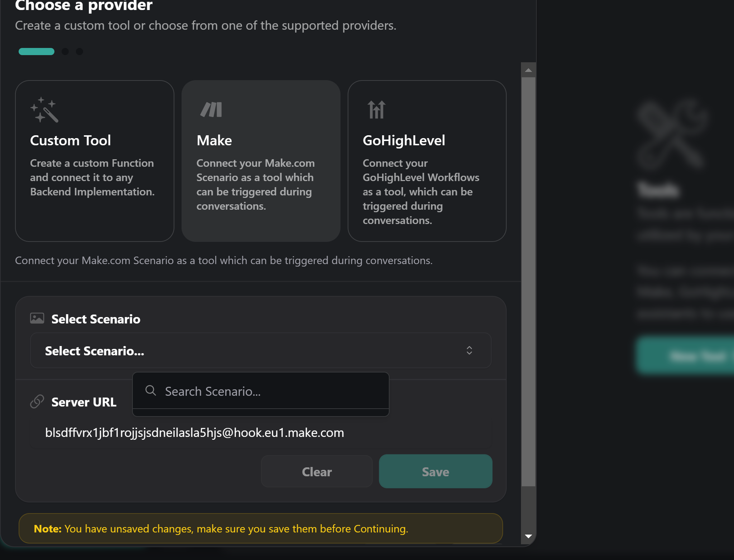The width and height of the screenshot is (734, 560).
Task: Open the Select Scenario dropdown
Action: (260, 351)
